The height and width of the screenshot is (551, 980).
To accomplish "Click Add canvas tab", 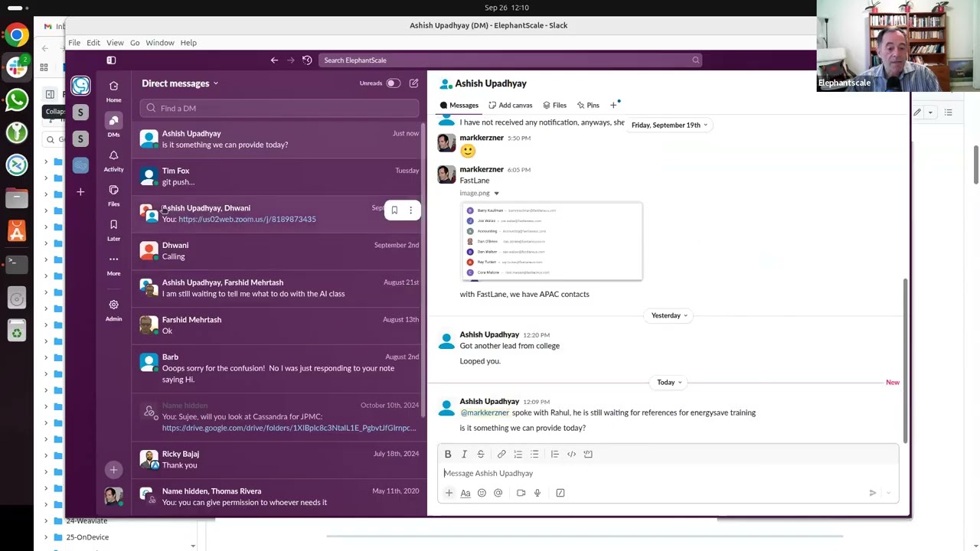I will (510, 105).
